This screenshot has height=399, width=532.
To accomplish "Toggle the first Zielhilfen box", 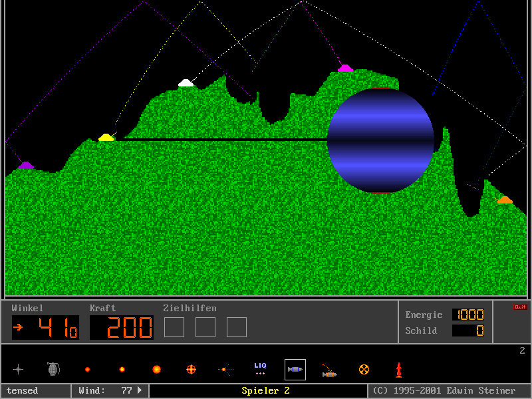I will pos(174,327).
